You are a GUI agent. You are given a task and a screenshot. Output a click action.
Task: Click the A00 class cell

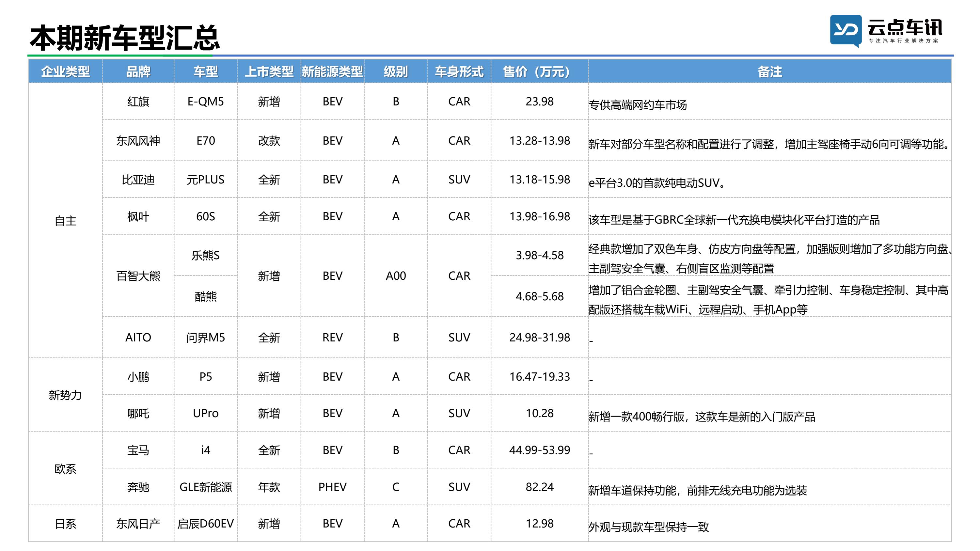point(396,276)
